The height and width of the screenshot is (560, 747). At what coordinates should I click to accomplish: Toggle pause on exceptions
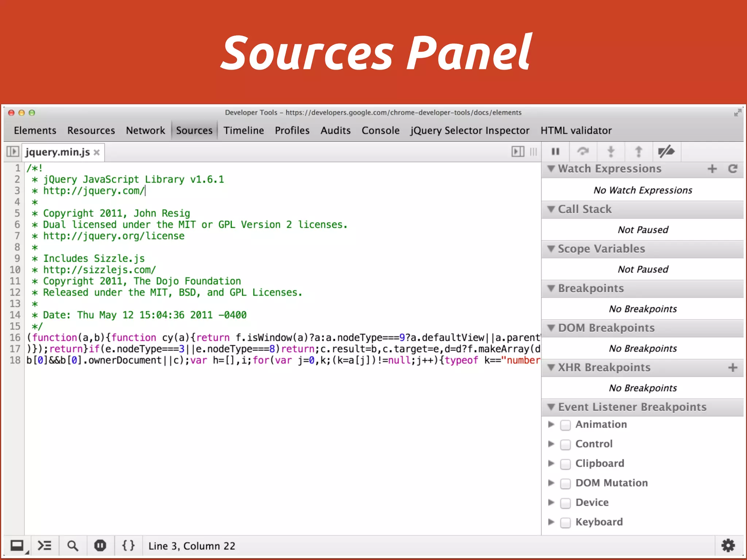(100, 546)
